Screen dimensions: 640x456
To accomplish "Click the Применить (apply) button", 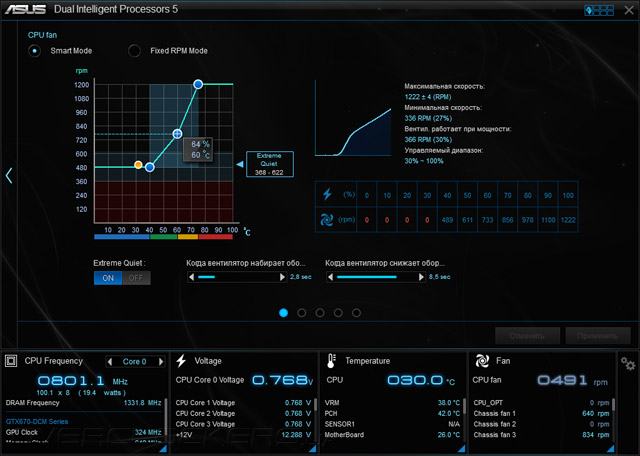I will (x=598, y=336).
